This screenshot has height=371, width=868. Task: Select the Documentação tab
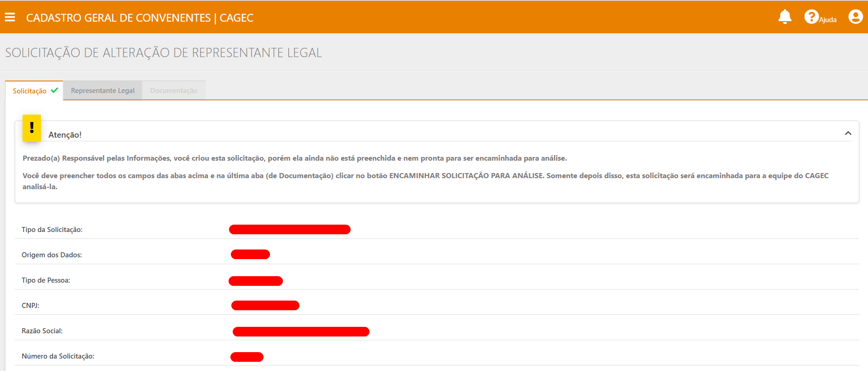point(174,91)
